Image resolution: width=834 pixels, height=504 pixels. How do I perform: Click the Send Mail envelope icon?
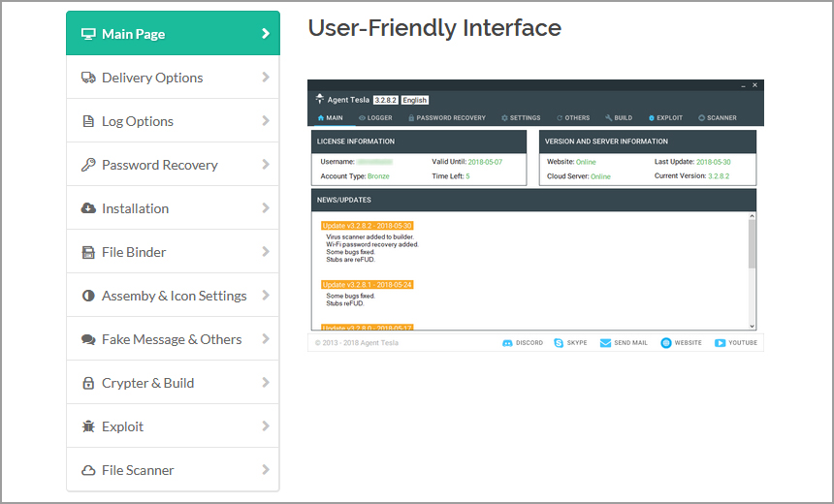pos(605,343)
